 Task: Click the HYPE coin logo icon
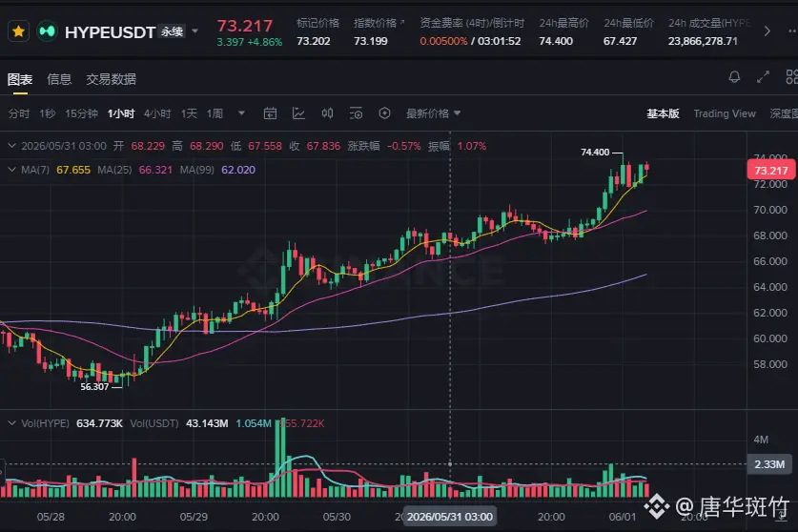(48, 31)
